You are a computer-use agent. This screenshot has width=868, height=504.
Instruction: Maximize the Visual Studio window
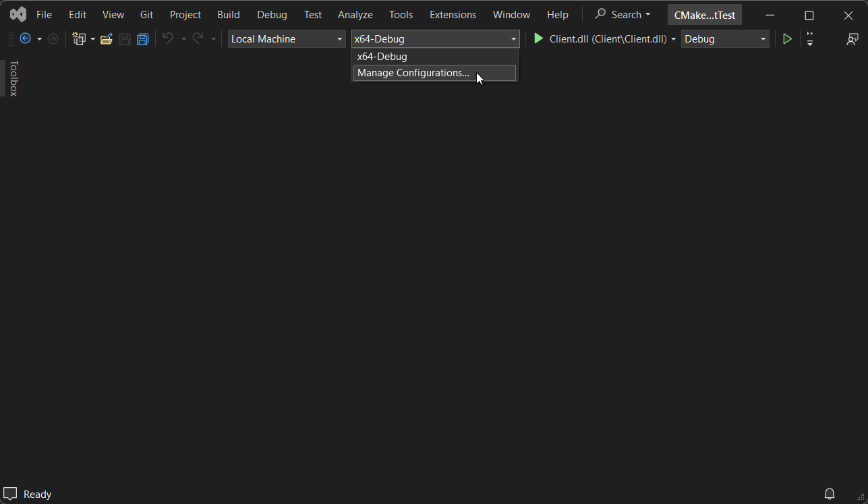809,15
